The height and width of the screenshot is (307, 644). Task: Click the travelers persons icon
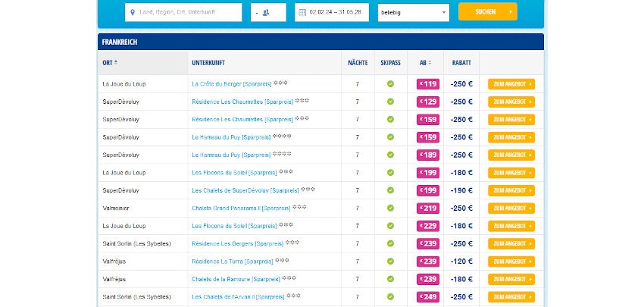click(266, 13)
